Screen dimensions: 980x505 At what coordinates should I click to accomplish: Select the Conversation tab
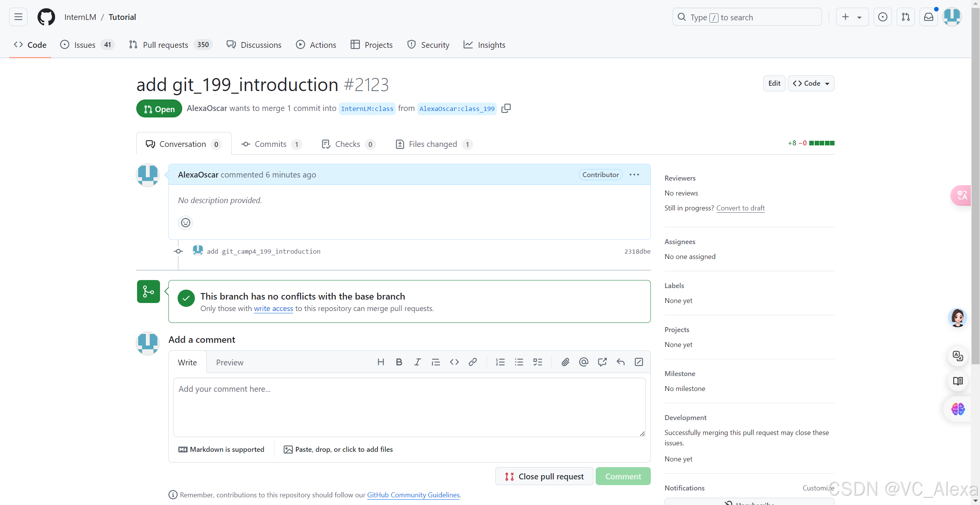184,144
